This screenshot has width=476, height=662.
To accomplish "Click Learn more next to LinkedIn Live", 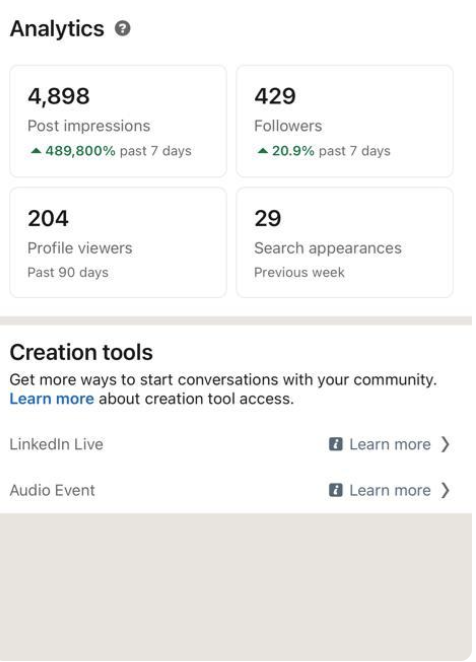I will [390, 444].
